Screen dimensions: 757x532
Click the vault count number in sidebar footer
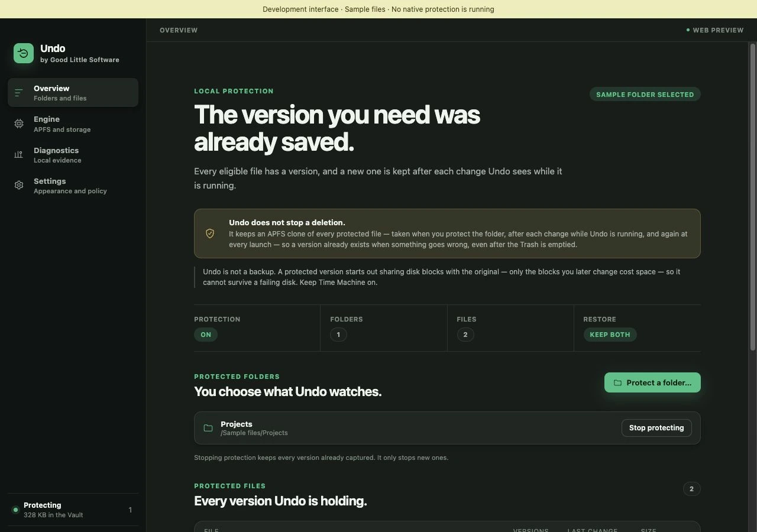pos(130,510)
